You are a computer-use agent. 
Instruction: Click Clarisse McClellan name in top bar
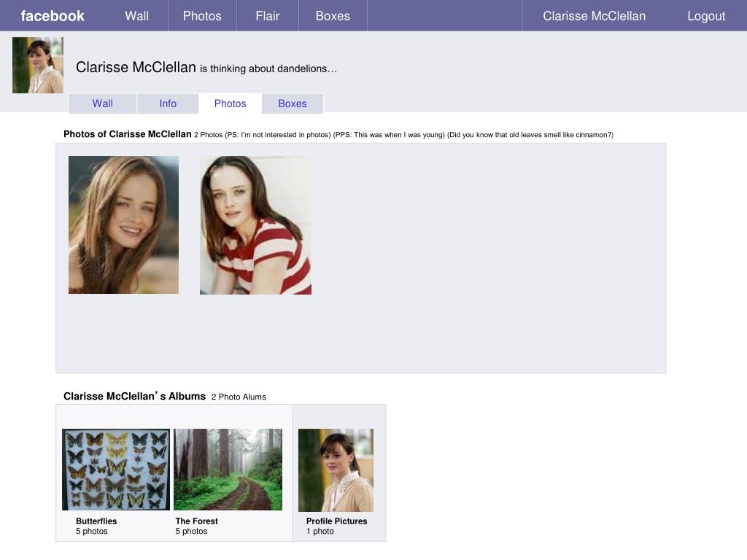pos(594,16)
